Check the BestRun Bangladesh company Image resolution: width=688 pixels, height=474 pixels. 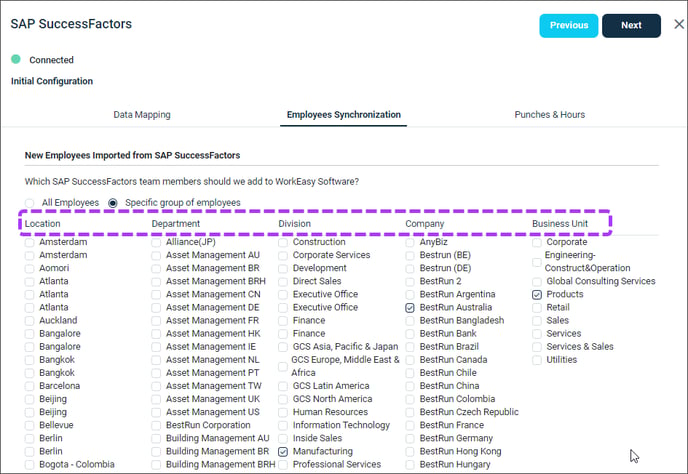[410, 320]
